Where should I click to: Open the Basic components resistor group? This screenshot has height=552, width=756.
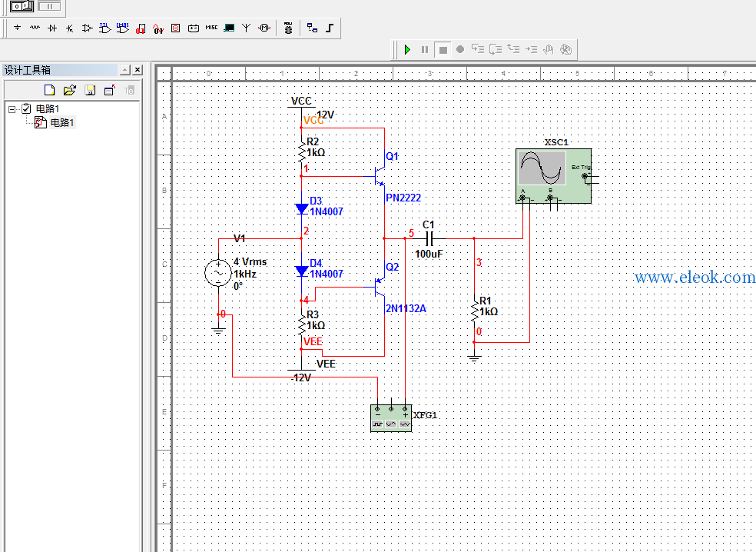click(x=35, y=28)
